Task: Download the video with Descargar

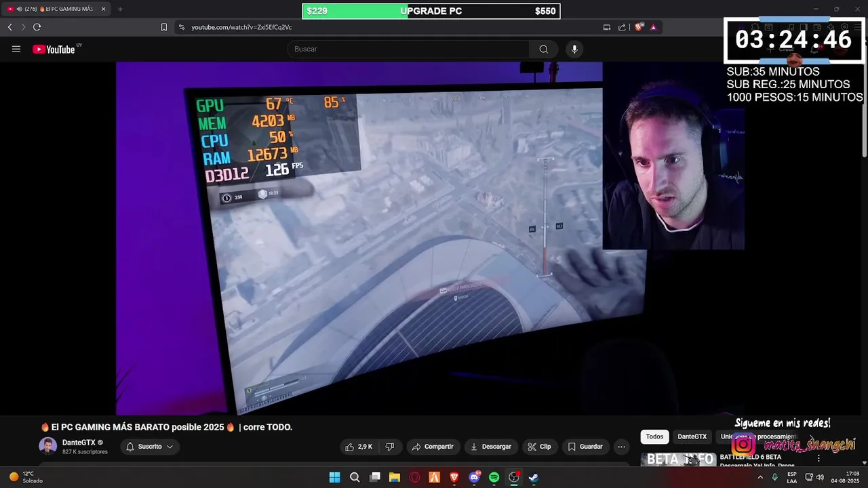Action: click(x=490, y=447)
